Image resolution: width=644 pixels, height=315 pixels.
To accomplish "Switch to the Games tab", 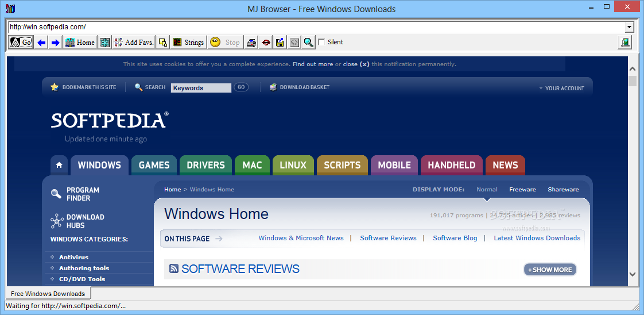I will coord(154,165).
